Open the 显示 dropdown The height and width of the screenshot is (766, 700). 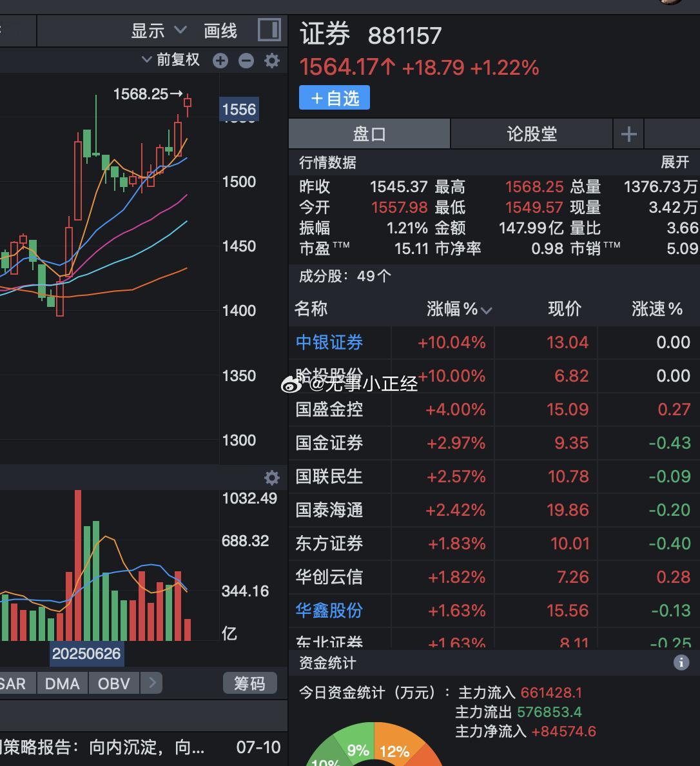(x=159, y=31)
